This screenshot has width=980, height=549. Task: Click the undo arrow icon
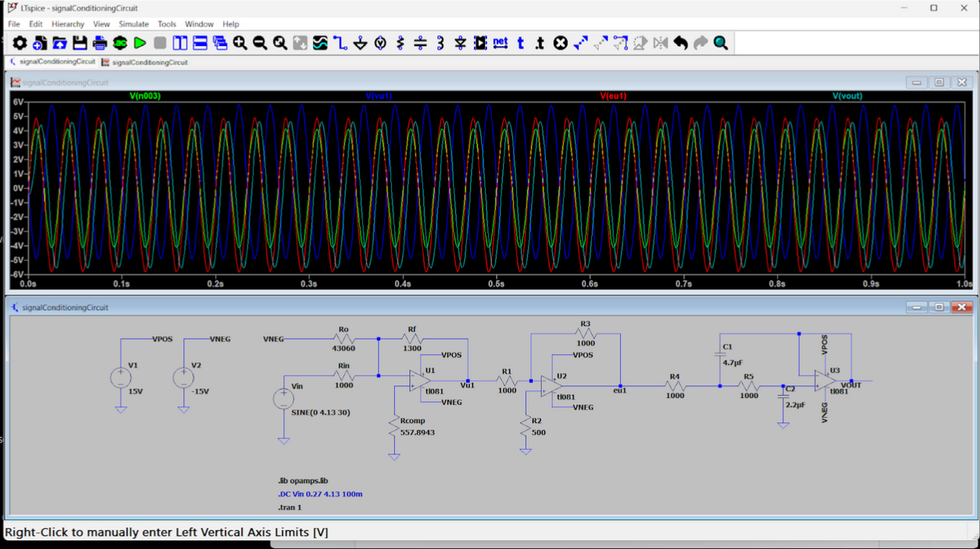coord(680,43)
